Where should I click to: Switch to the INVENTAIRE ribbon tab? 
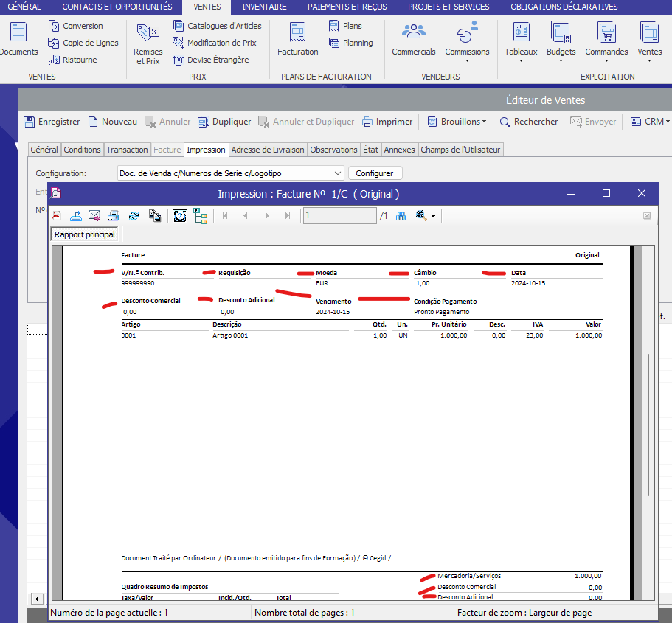(264, 7)
